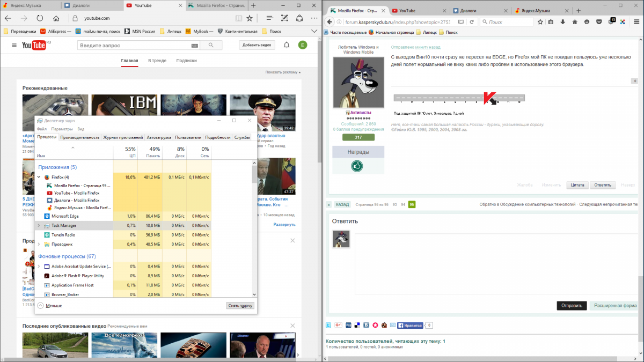Open YouTube notifications bell
The image size is (644, 362).
(287, 45)
